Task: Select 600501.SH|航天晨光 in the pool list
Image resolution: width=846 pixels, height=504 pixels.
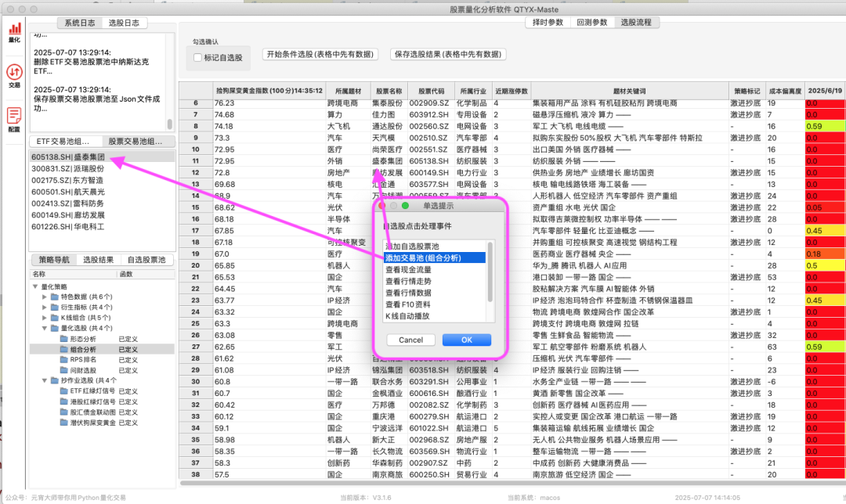Action: (x=102, y=192)
